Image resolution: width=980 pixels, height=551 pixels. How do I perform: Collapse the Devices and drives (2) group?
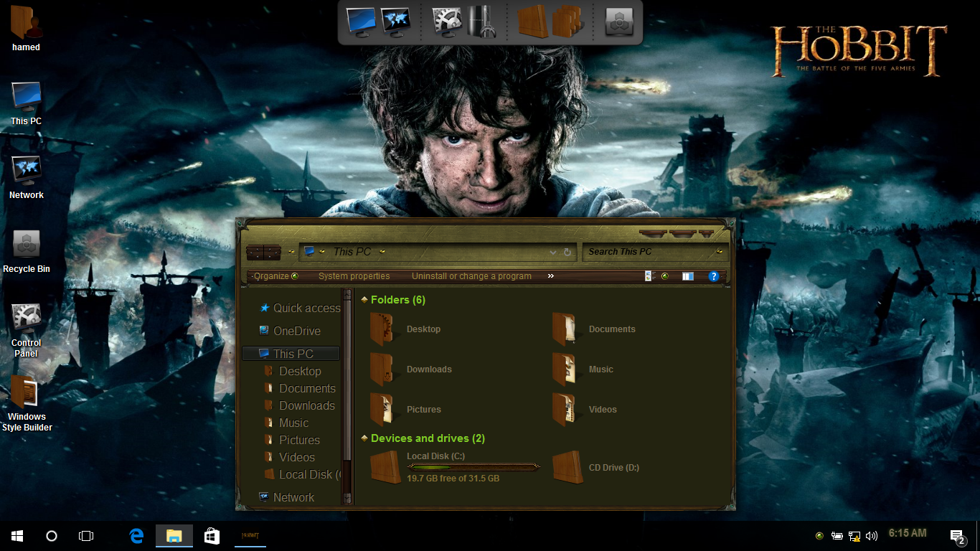pos(364,438)
